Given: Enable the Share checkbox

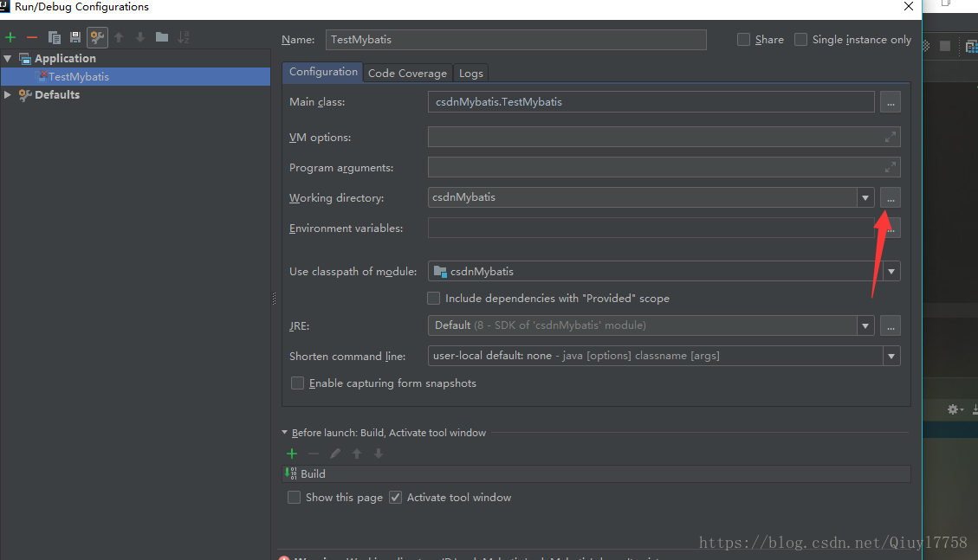Looking at the screenshot, I should (x=743, y=39).
